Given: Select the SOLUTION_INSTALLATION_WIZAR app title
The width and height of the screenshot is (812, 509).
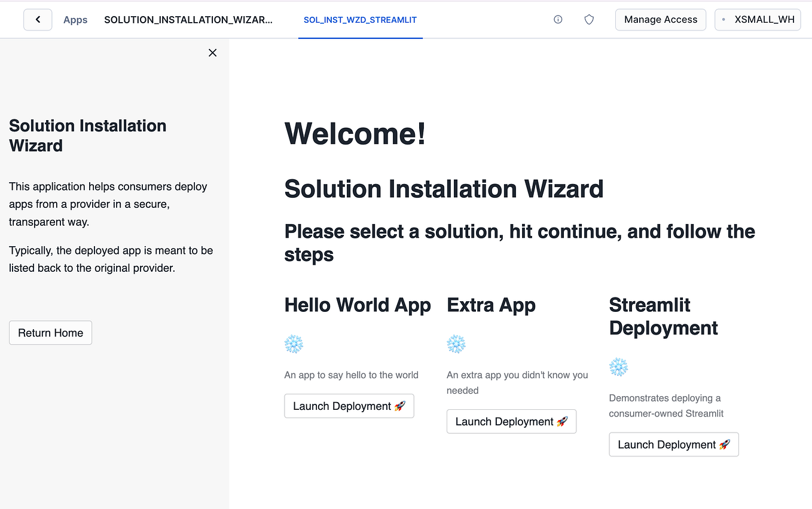Looking at the screenshot, I should tap(189, 19).
